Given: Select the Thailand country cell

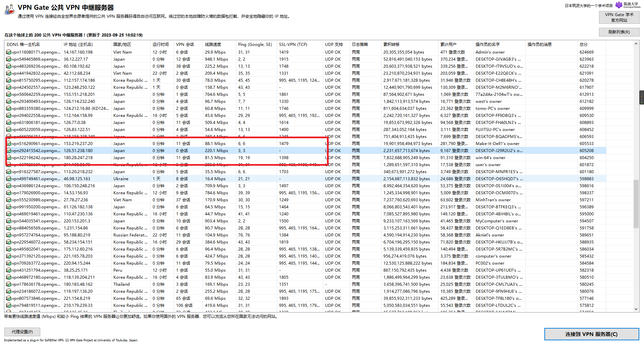Looking at the screenshot, I should tap(121, 284).
